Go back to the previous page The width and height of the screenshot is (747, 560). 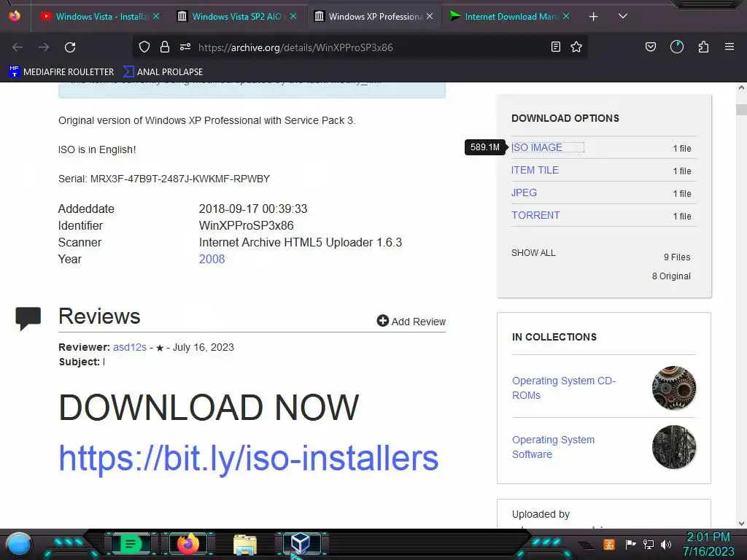18,47
